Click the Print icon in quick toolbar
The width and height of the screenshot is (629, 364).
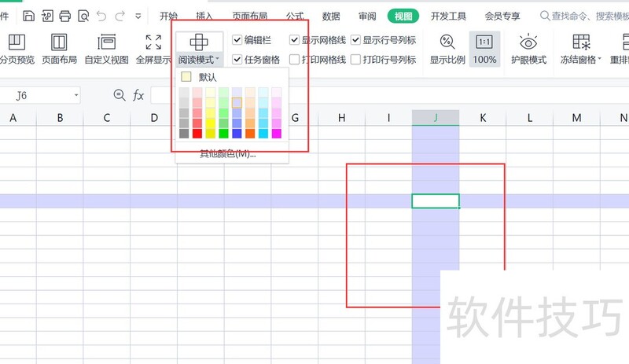click(x=65, y=16)
